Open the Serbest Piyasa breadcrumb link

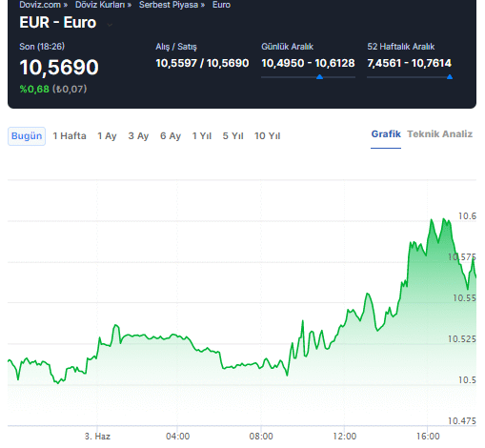[x=169, y=5]
